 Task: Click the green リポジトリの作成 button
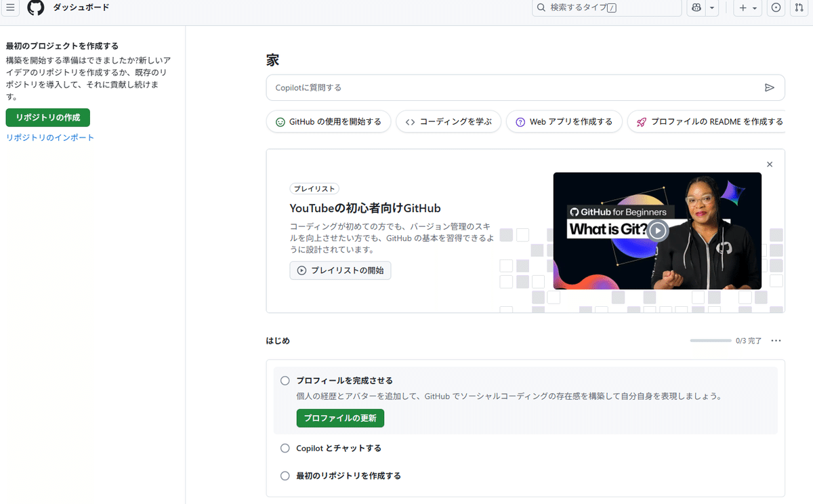[47, 117]
